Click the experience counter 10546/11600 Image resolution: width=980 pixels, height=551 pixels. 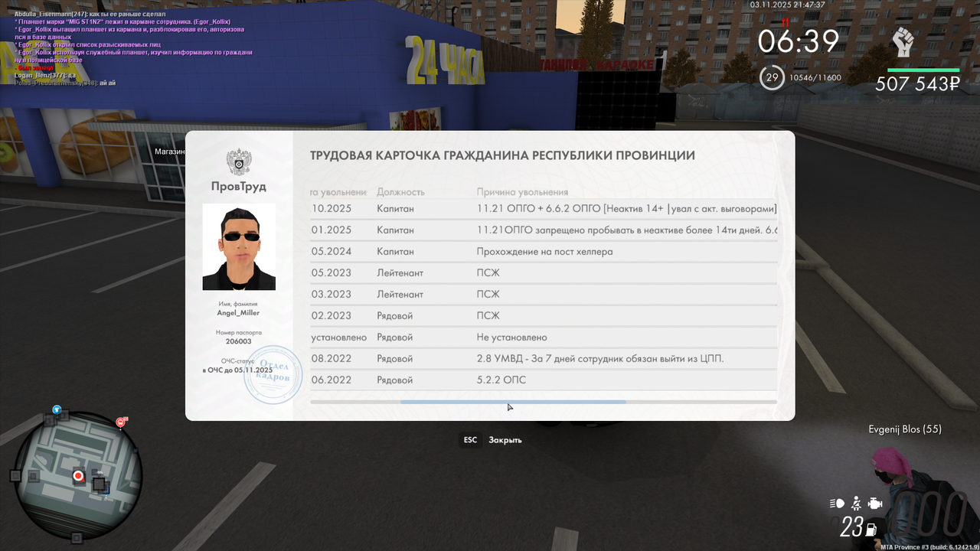click(x=815, y=77)
